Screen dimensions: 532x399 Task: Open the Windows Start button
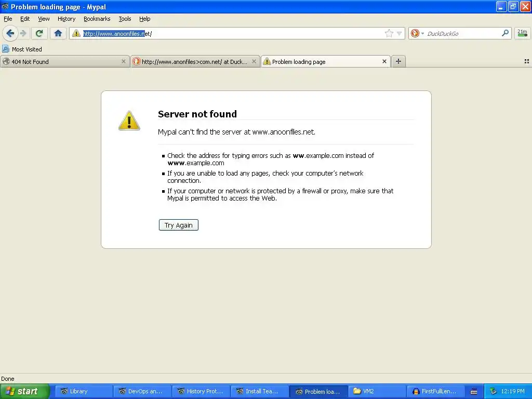(24, 391)
